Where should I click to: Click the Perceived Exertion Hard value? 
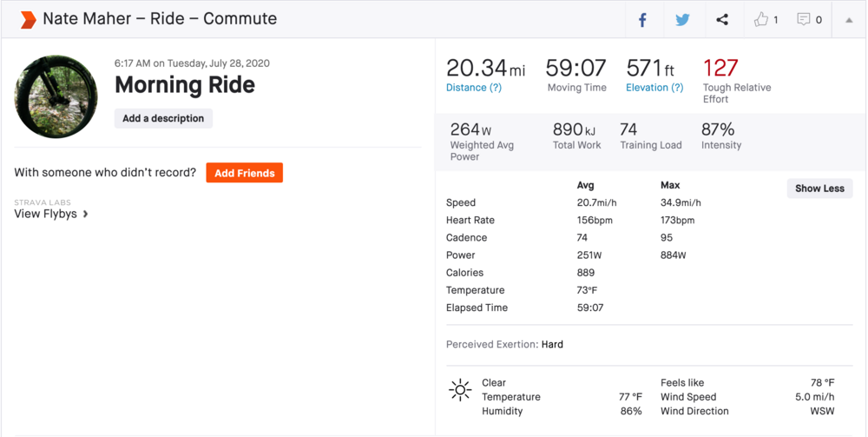click(552, 344)
